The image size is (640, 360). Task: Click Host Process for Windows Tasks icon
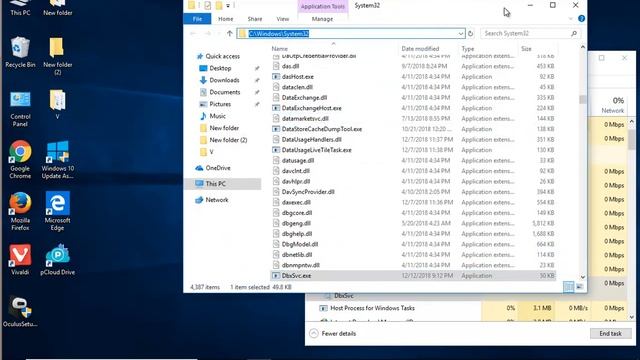(323, 308)
